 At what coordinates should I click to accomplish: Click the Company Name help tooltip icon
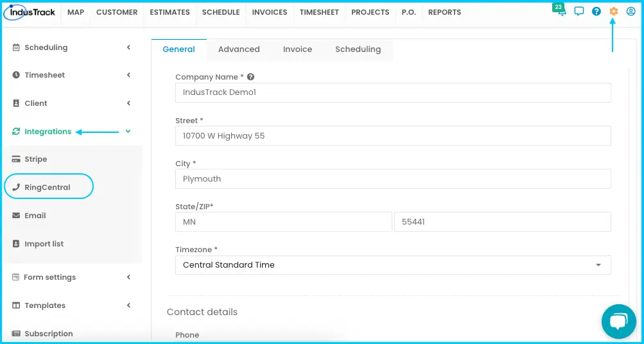[250, 77]
